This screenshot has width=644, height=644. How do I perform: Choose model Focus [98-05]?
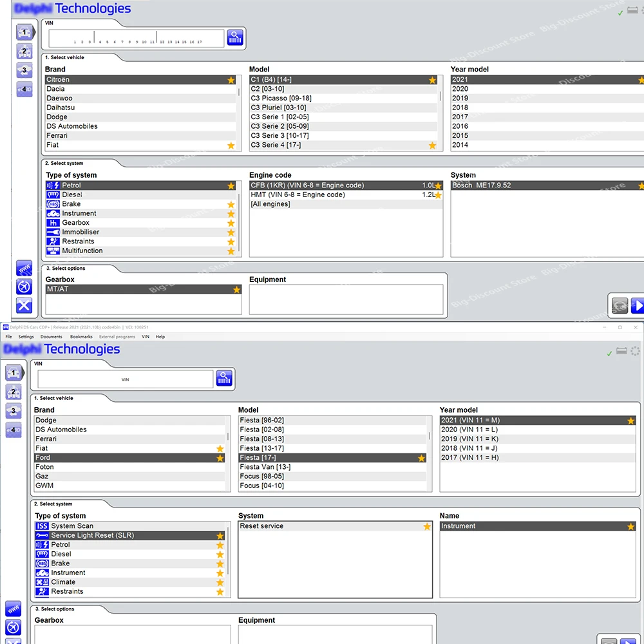click(332, 477)
